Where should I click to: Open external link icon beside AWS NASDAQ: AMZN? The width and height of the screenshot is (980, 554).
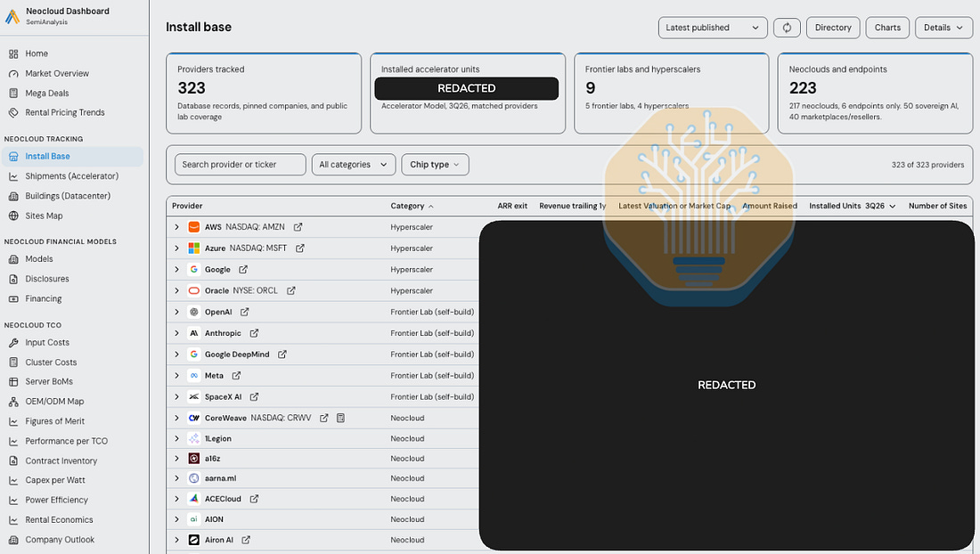coord(298,227)
